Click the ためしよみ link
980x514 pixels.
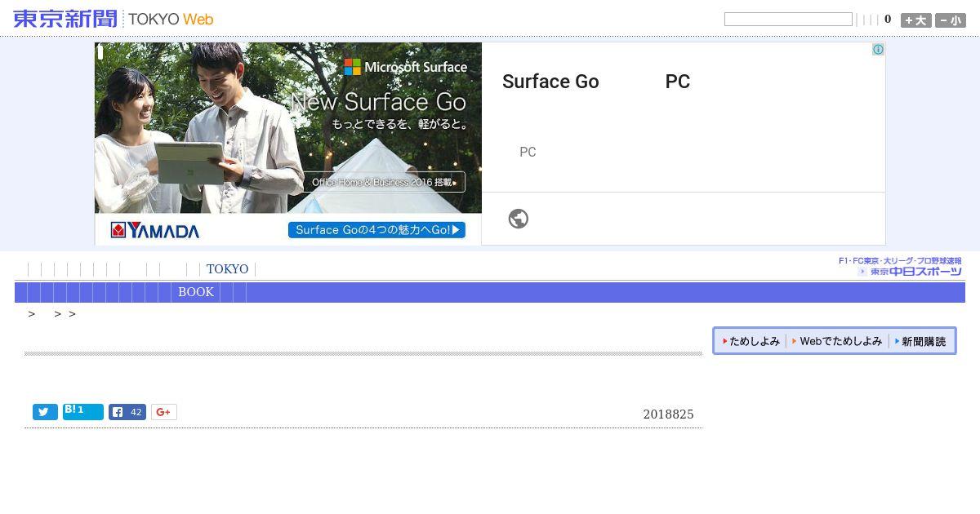tap(751, 341)
